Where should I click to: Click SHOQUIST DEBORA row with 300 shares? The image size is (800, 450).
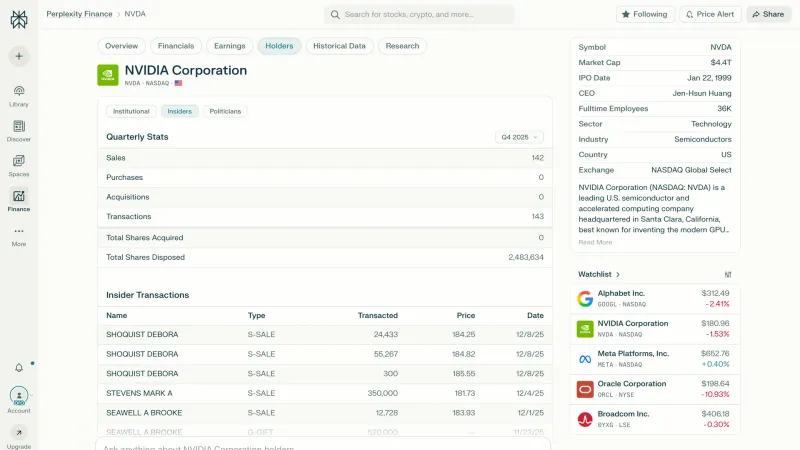pos(325,373)
